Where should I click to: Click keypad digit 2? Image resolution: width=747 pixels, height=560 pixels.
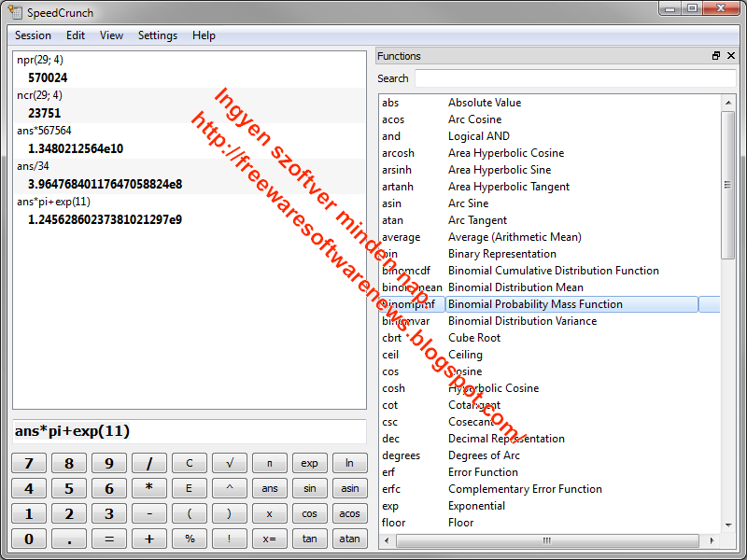pyautogui.click(x=69, y=513)
